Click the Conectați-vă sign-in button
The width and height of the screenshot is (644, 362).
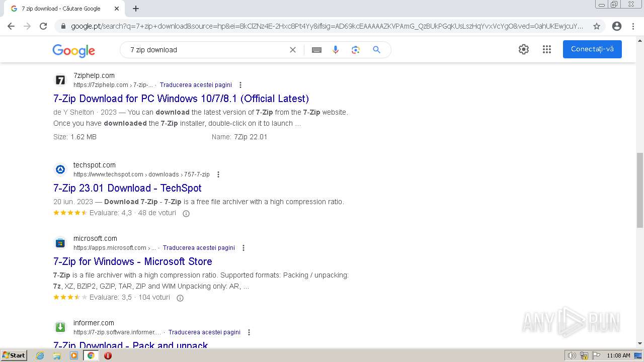pos(592,49)
